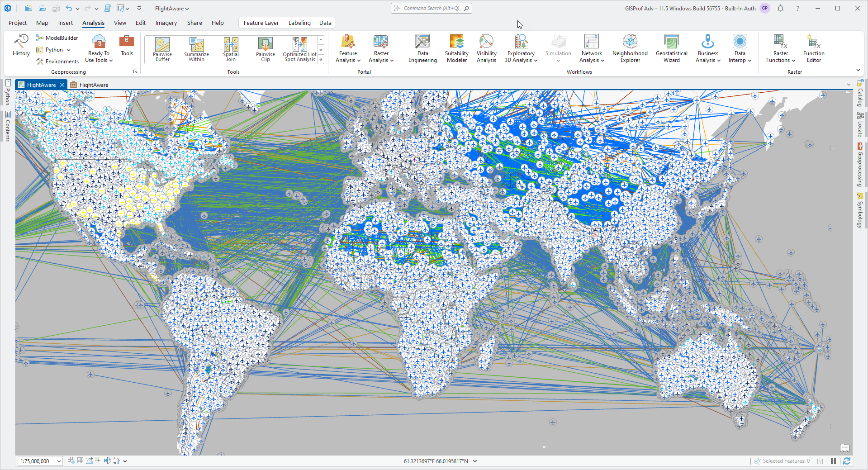Open the Visibility Analysis tool
868x470 pixels.
point(486,48)
